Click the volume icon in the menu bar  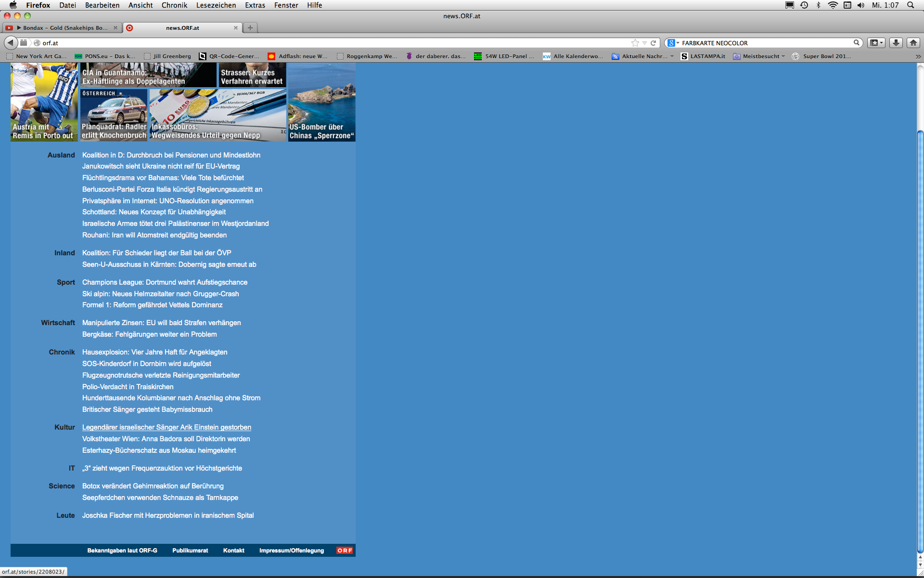pyautogui.click(x=861, y=5)
